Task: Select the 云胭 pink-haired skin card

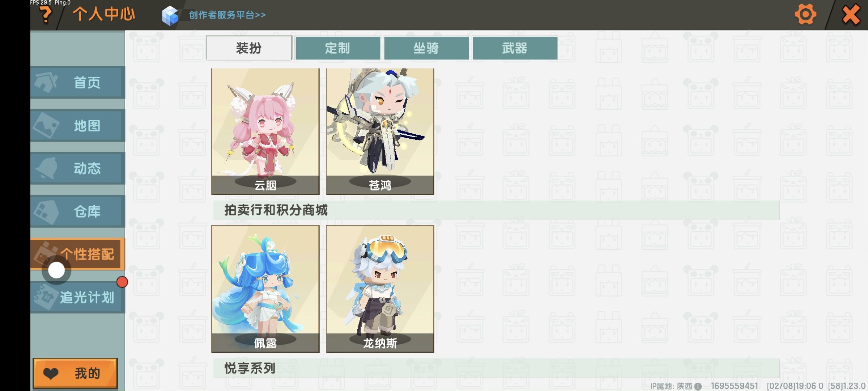Action: coord(265,131)
